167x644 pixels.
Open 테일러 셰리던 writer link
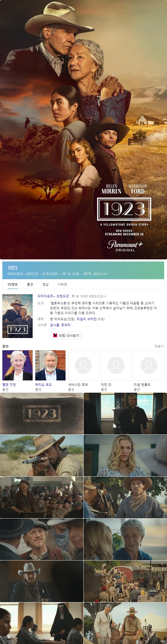(x=87, y=319)
